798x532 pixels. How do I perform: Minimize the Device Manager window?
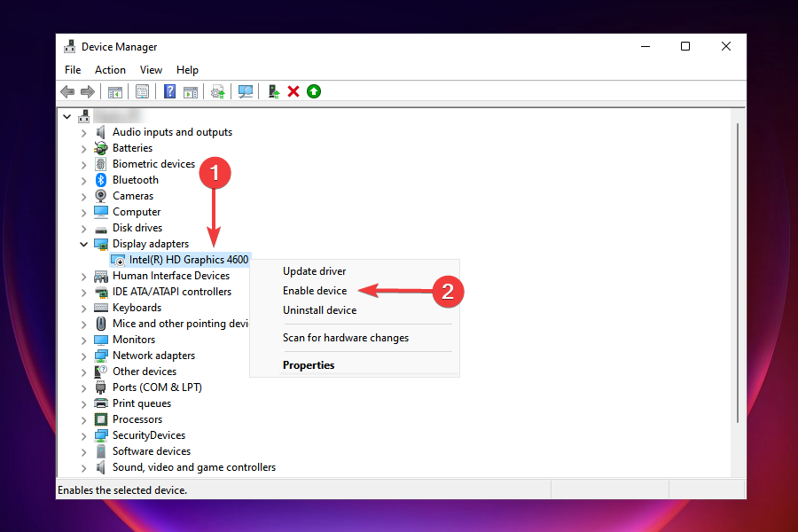645,46
